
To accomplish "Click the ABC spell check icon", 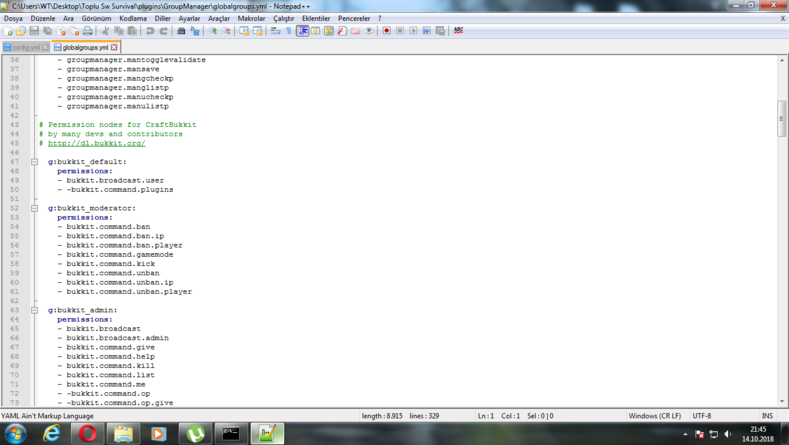I will click(458, 31).
